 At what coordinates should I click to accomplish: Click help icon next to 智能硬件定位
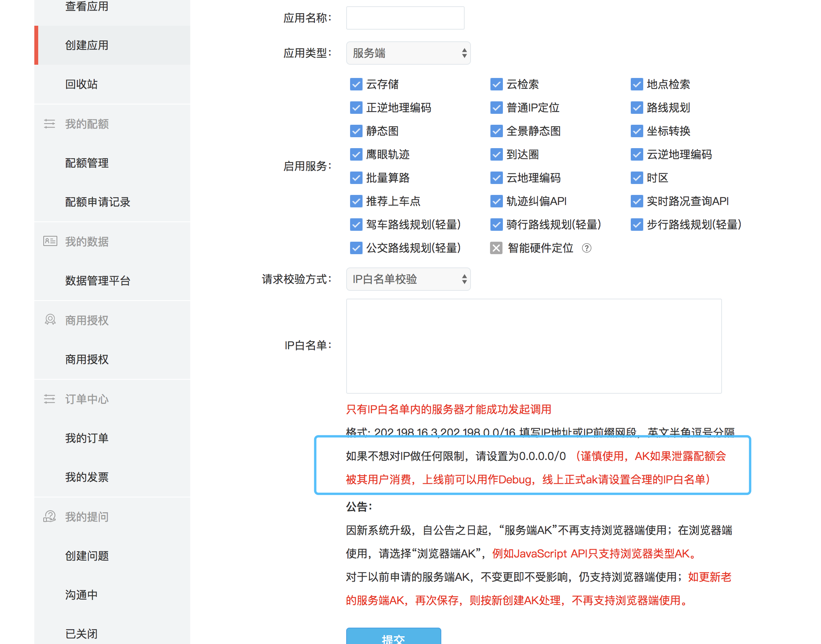click(586, 248)
